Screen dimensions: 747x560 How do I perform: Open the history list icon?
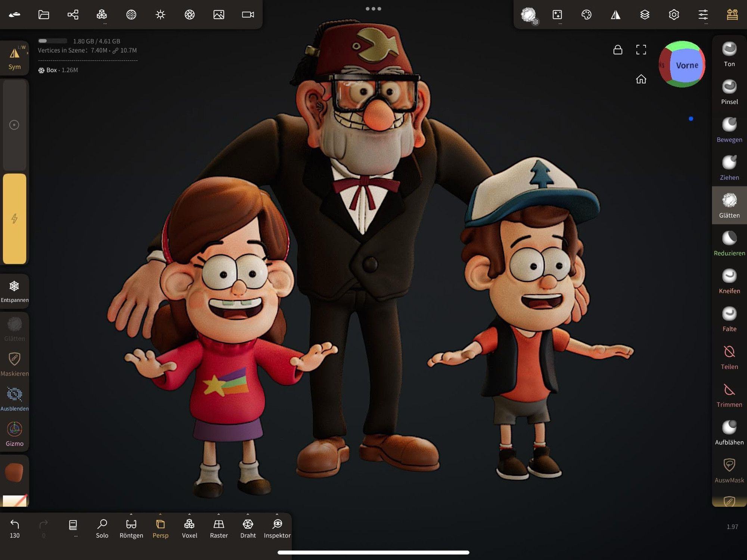(x=73, y=525)
